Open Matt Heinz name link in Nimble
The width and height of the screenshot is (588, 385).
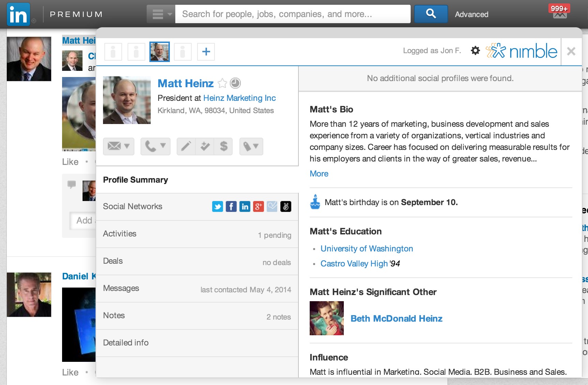click(186, 83)
